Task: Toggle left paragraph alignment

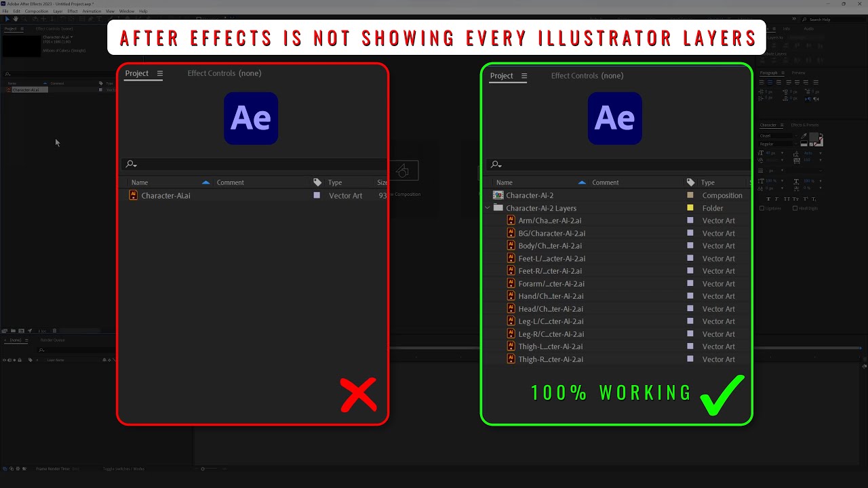Action: [762, 82]
